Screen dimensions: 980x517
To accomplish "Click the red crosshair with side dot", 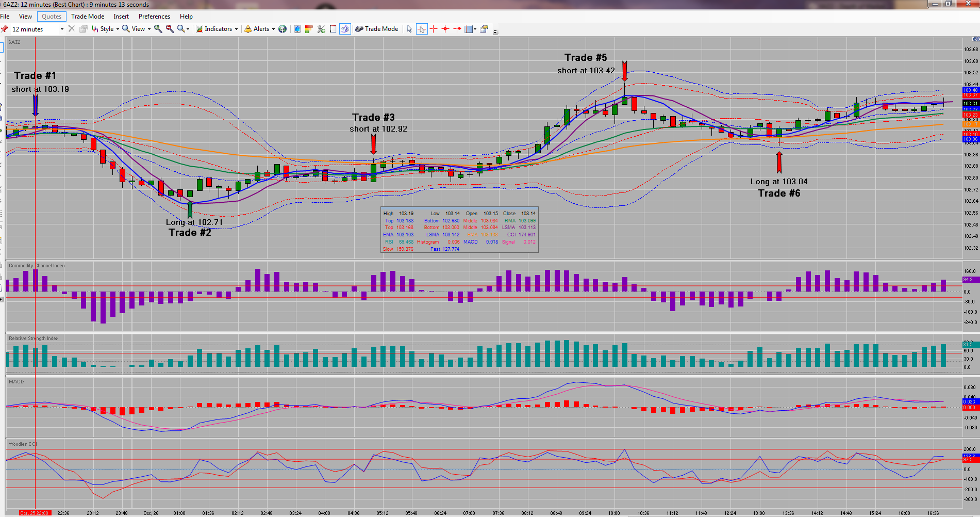I will point(457,29).
